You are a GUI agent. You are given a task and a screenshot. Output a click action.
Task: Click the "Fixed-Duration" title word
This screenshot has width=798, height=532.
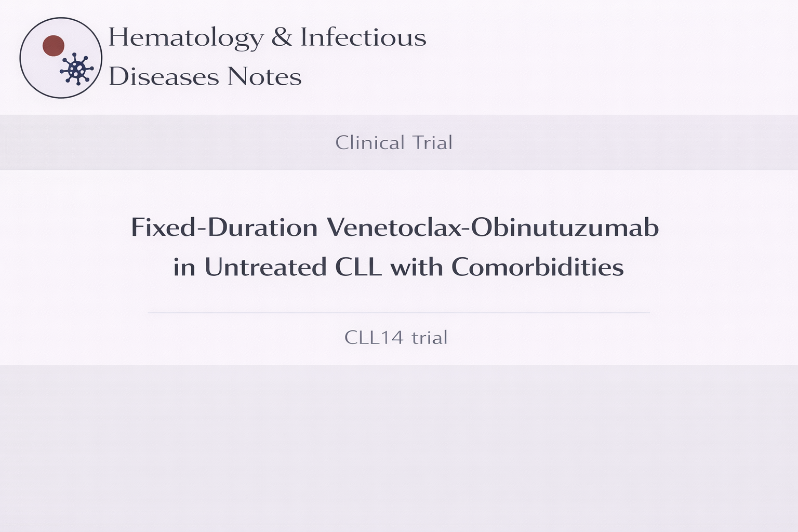click(224, 228)
